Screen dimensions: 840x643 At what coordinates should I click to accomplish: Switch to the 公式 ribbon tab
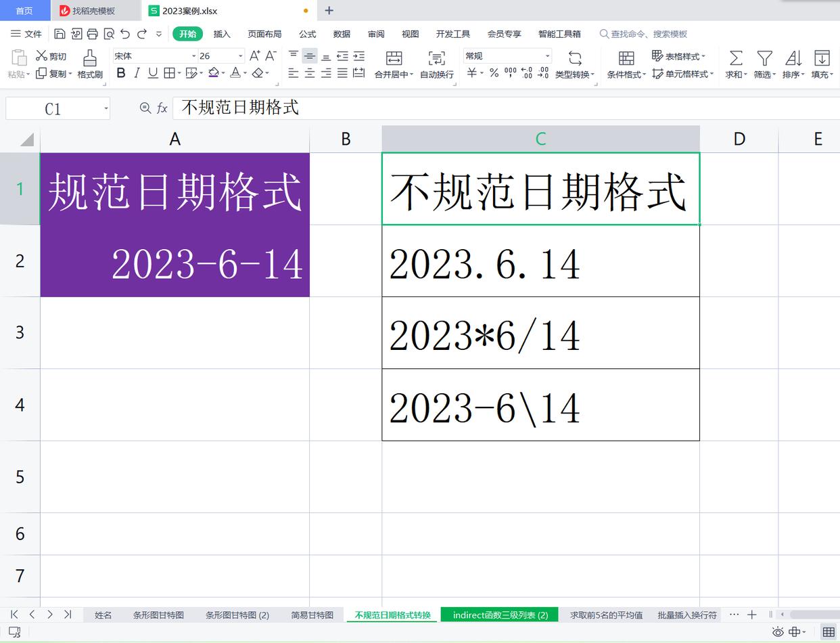coord(308,34)
